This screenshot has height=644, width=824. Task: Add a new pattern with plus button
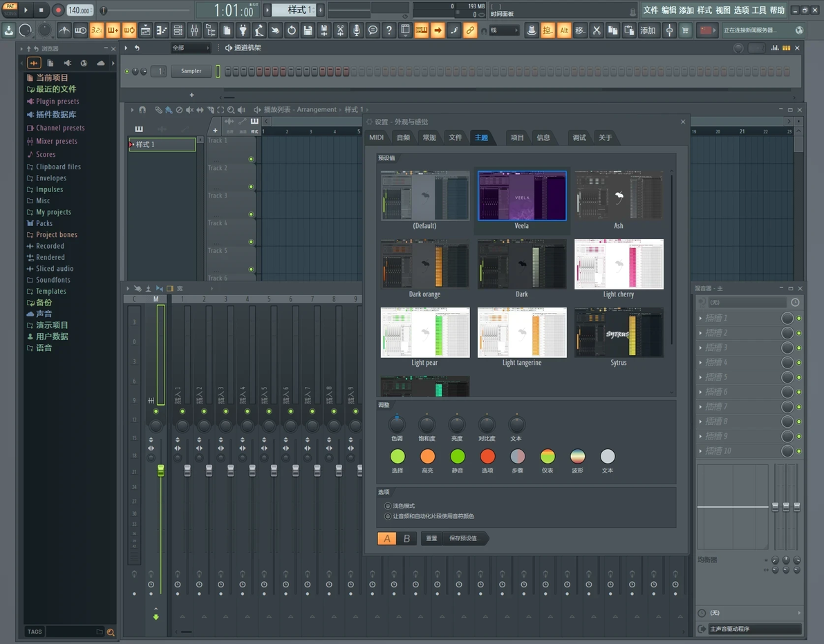click(x=320, y=10)
